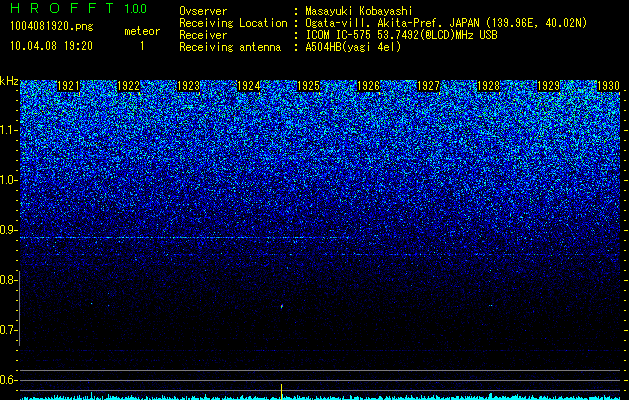Click observer name Masayuki Kobayashi
629x400 pixels.
point(358,11)
